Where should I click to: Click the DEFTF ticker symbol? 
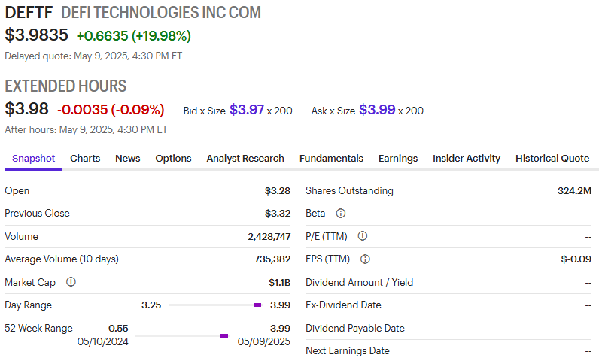click(29, 13)
